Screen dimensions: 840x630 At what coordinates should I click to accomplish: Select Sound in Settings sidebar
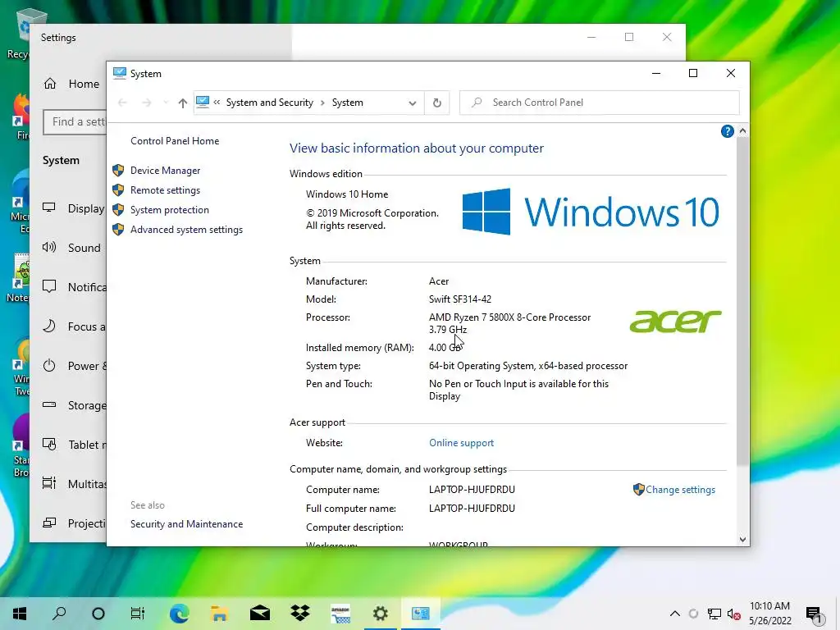pyautogui.click(x=84, y=248)
